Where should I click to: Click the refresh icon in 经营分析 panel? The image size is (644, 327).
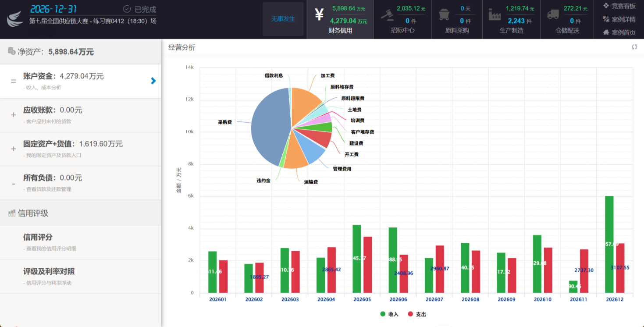[634, 47]
